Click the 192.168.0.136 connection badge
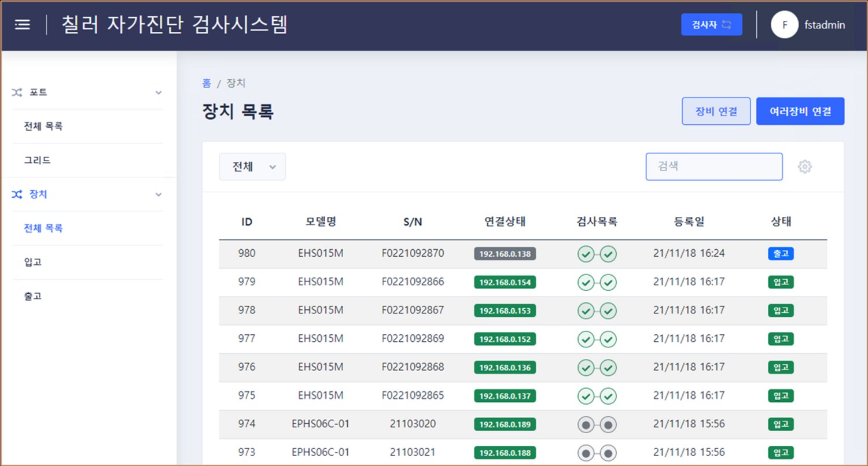This screenshot has height=466, width=868. coord(505,367)
